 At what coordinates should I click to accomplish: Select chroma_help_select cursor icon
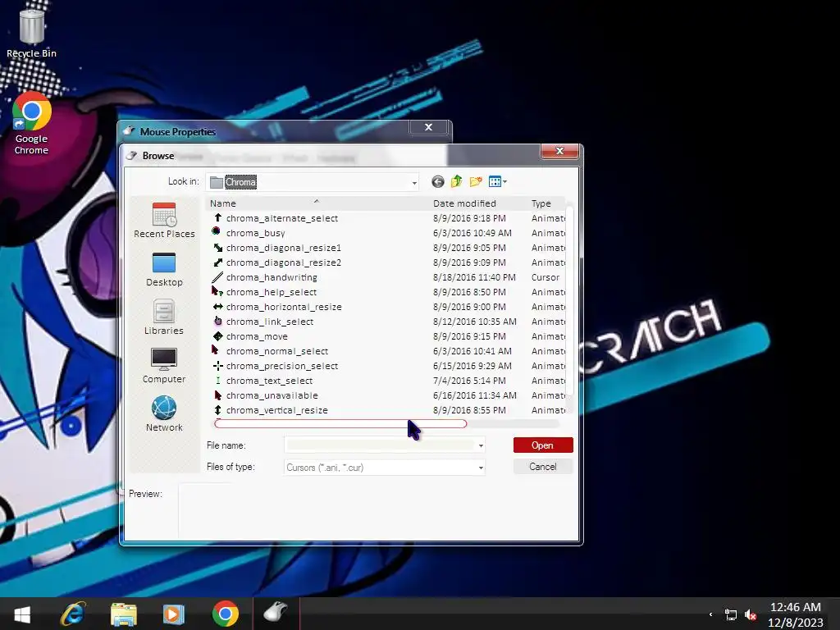[x=217, y=291]
